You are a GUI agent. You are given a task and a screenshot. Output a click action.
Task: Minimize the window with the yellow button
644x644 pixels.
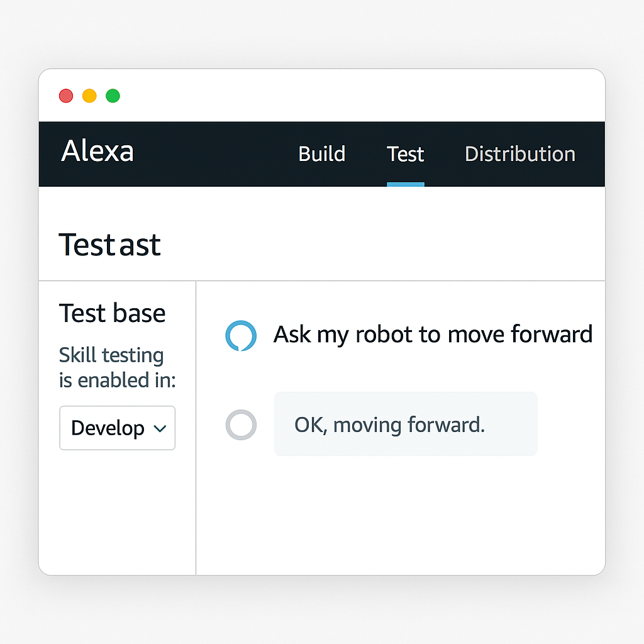[89, 96]
